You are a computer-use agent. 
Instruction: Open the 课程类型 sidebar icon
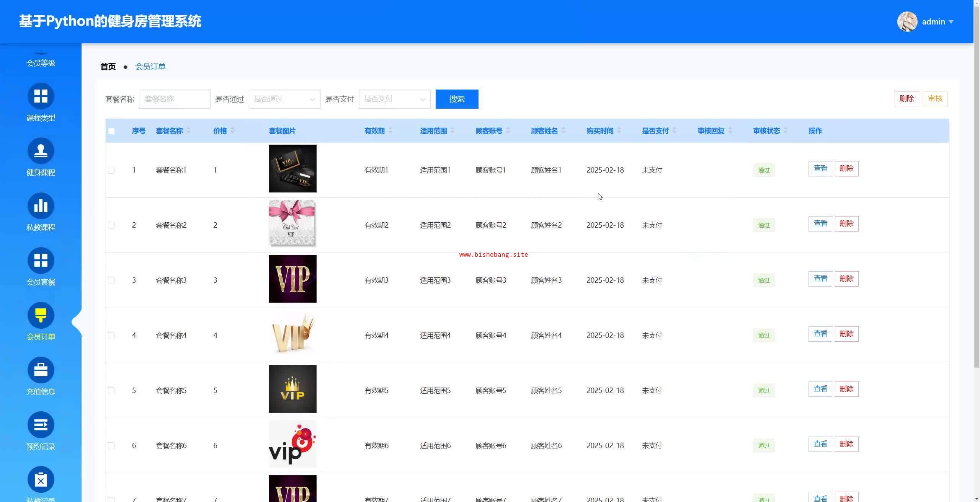click(41, 96)
